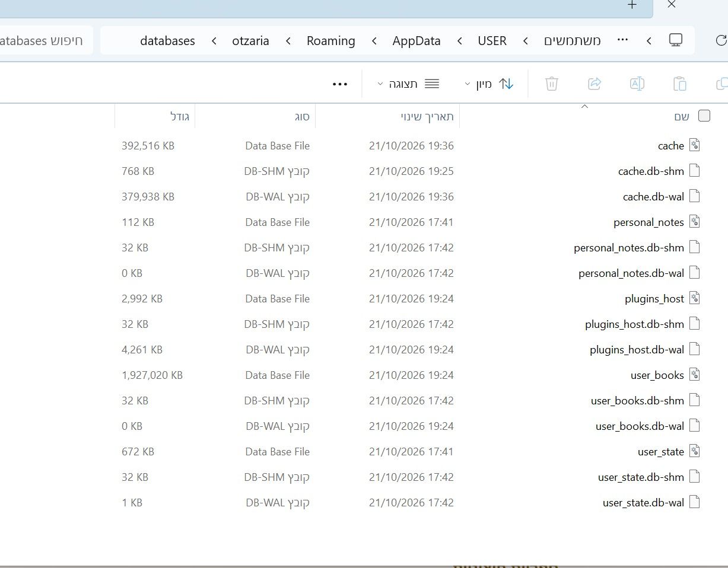Screen dimensions: 728x568
Task: Click the Delete trash can icon
Action: [x=552, y=84]
